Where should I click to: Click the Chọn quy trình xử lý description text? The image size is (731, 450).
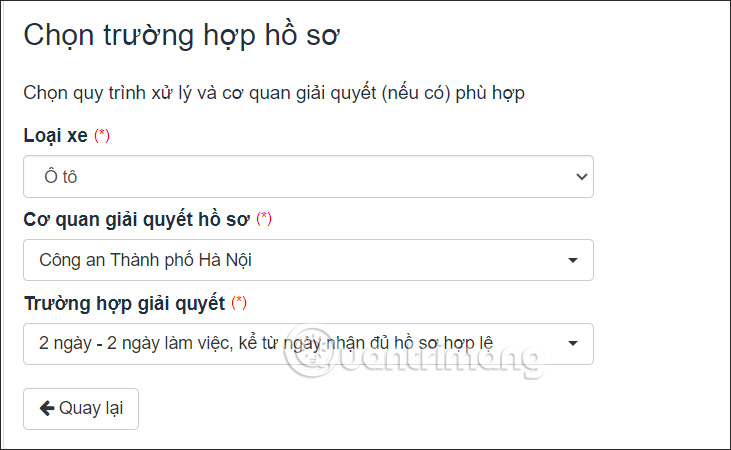click(x=274, y=93)
